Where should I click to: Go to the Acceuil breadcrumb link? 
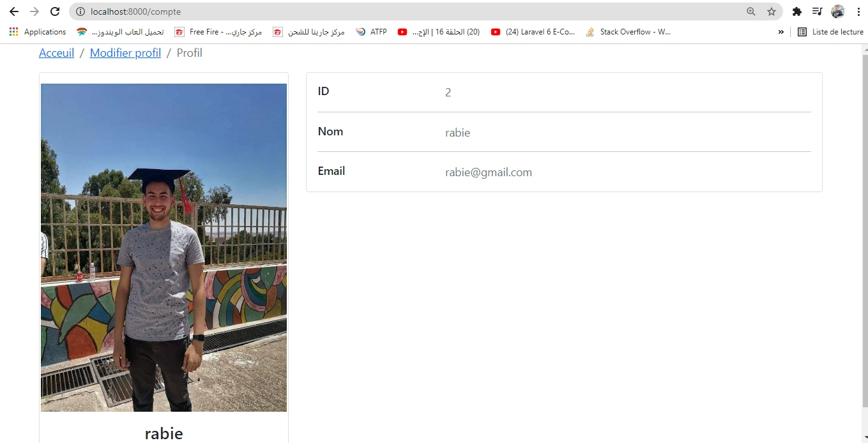(x=57, y=53)
